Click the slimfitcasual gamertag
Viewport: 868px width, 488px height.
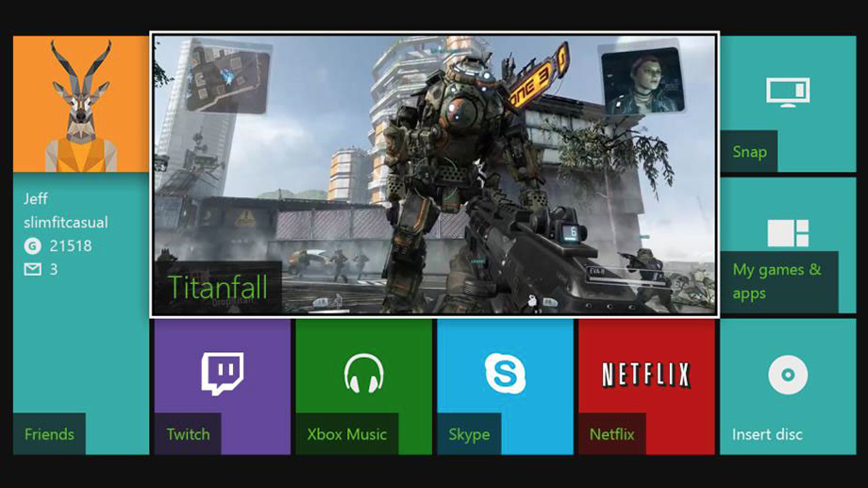click(66, 223)
